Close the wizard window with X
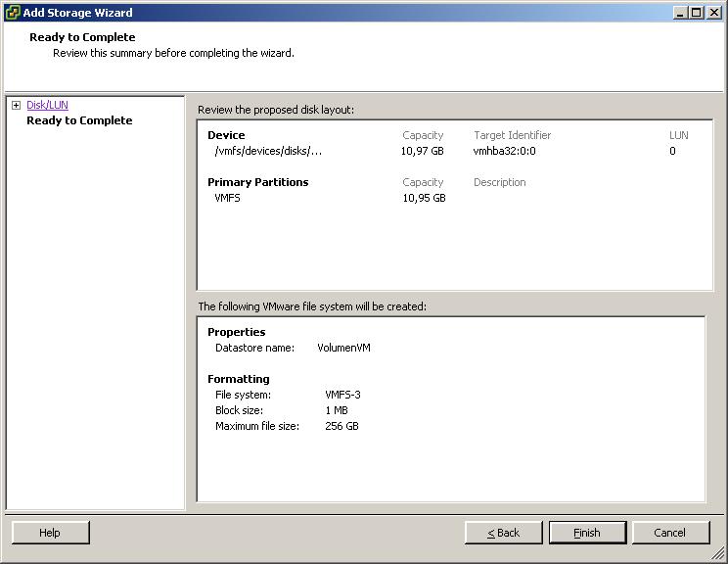Image resolution: width=728 pixels, height=564 pixels. [x=714, y=13]
